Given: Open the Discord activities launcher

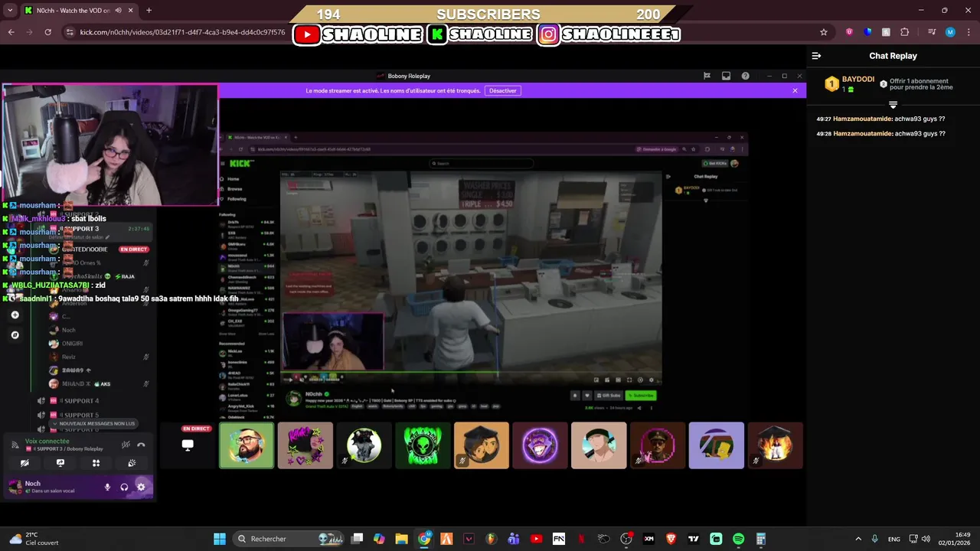Looking at the screenshot, I should [96, 463].
